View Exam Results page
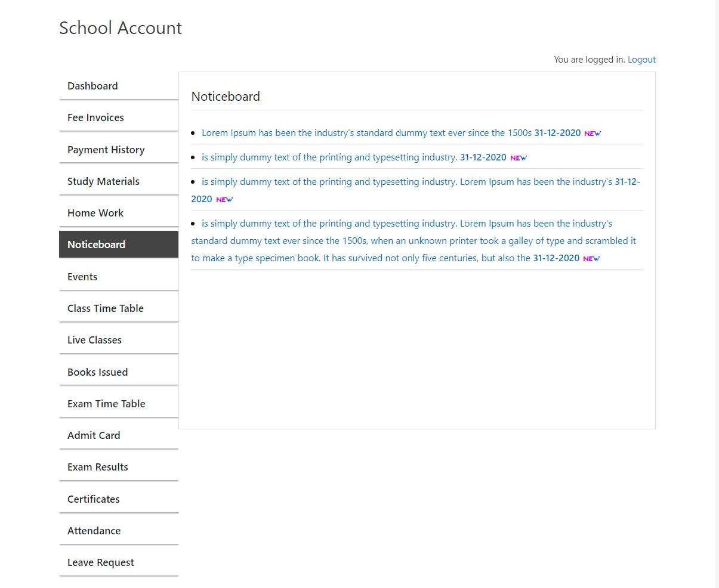The width and height of the screenshot is (719, 588). point(97,467)
